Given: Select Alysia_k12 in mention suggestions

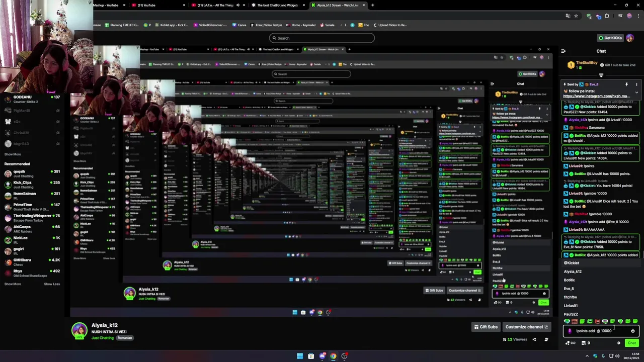Looking at the screenshot, I should 601,271.
